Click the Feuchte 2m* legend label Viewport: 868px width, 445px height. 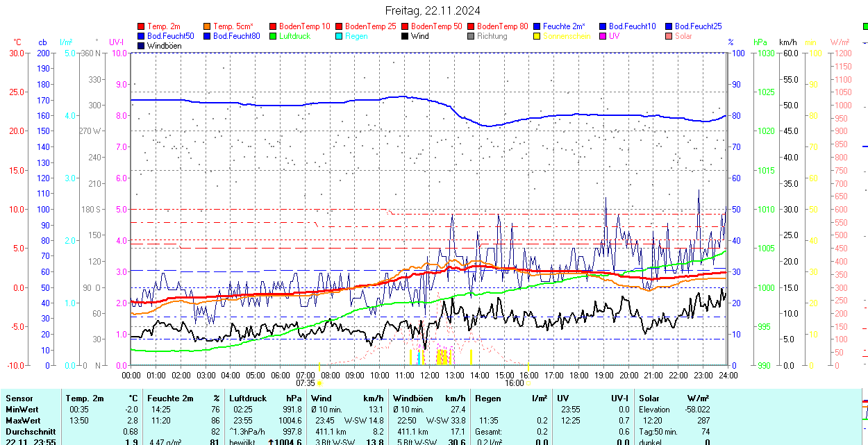pyautogui.click(x=564, y=26)
